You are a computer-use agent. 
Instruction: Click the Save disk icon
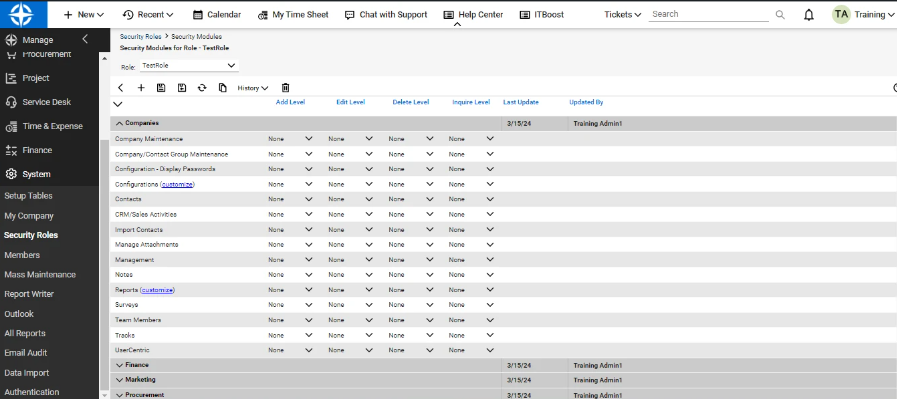tap(161, 88)
